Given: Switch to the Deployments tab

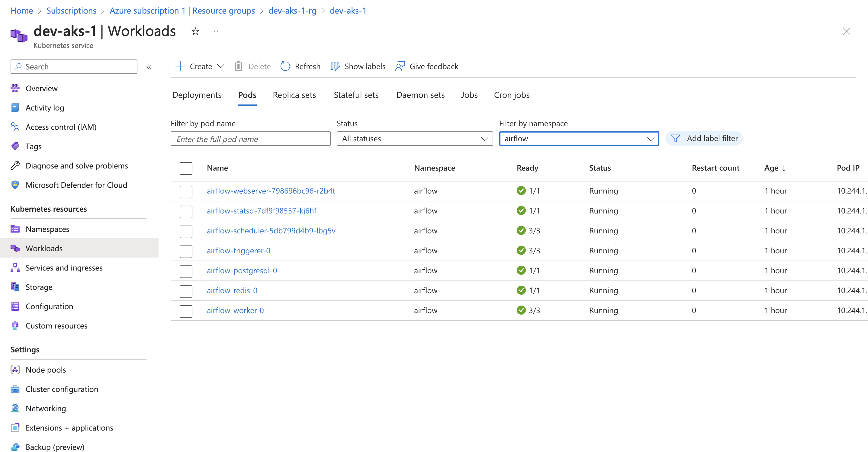Looking at the screenshot, I should pos(197,95).
